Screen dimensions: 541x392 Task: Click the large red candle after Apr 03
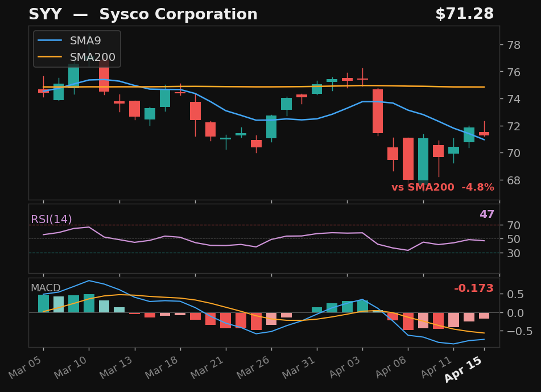pos(378,111)
